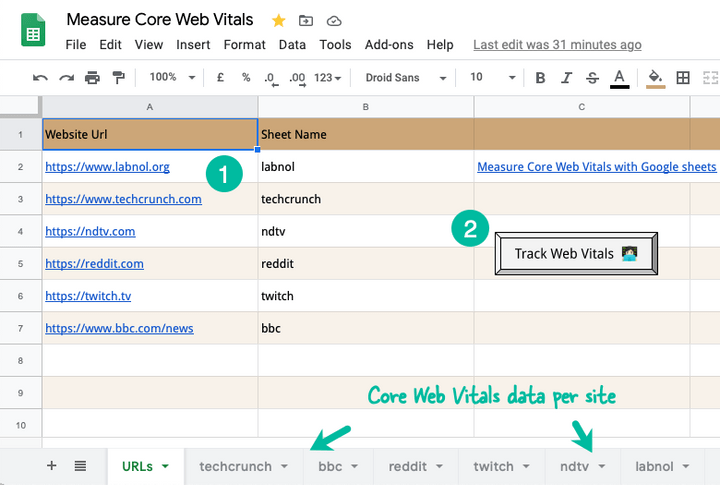Toggle bold formatting
Screen dimensions: 720x485
tap(540, 78)
